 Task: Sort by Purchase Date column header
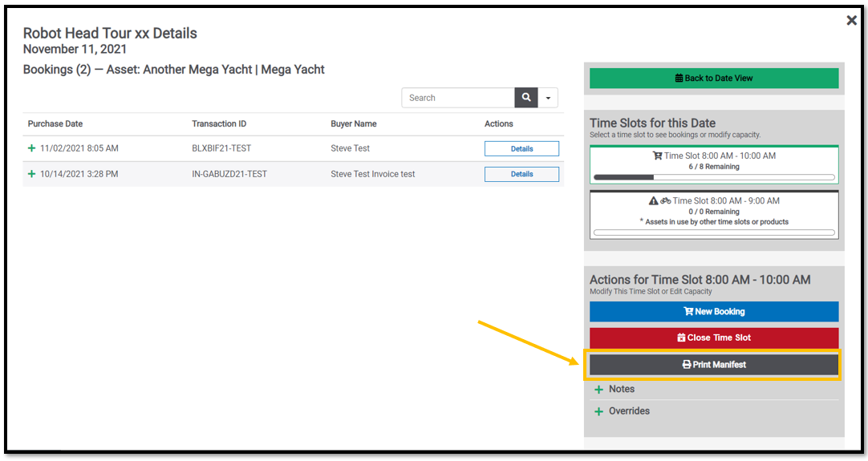[55, 124]
